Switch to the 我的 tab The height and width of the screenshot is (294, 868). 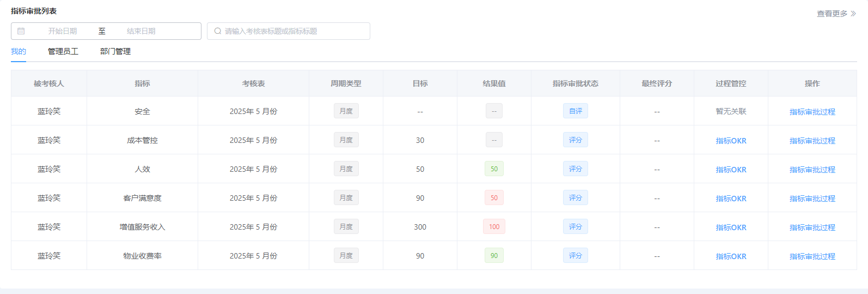(x=19, y=51)
